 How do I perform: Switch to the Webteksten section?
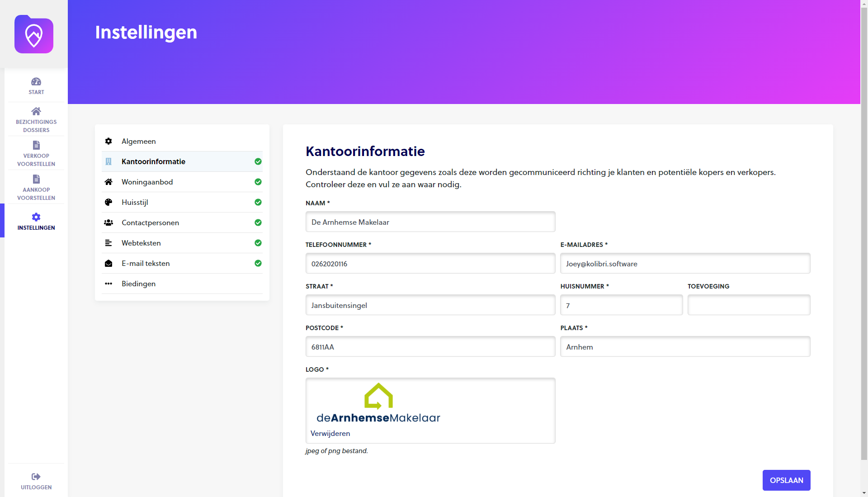(x=182, y=243)
